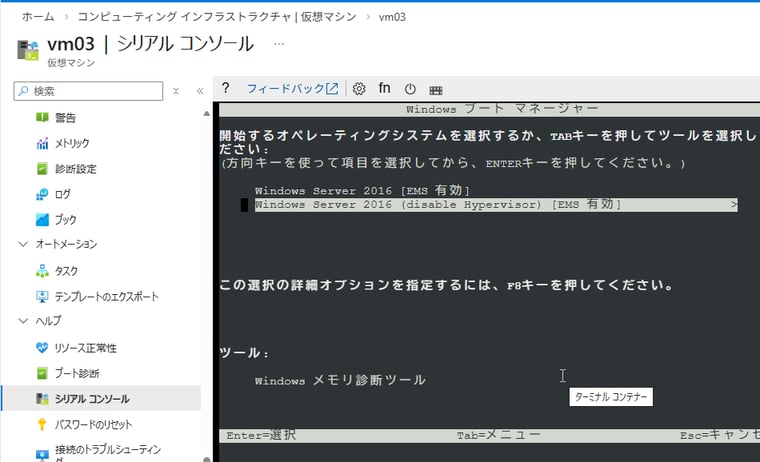Click the ヘルプ section label
The height and width of the screenshot is (462, 760).
[48, 320]
